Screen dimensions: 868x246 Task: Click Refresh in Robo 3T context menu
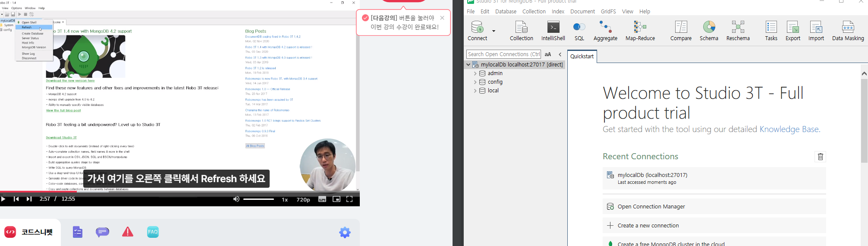34,27
